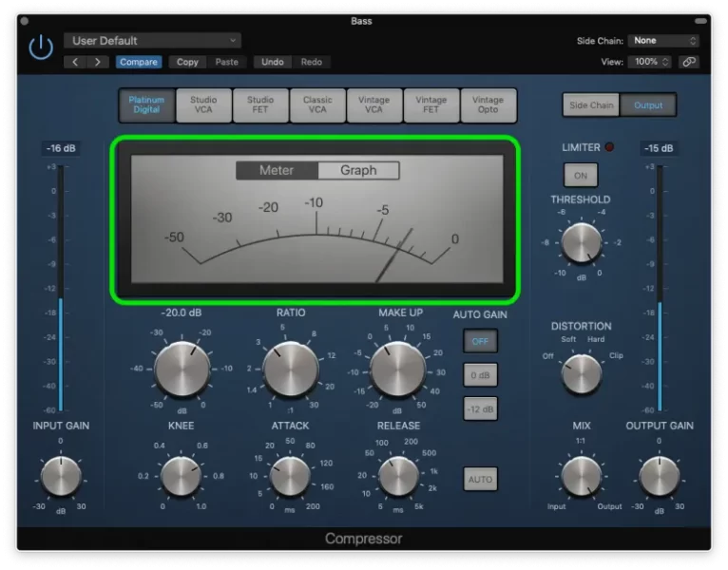
Task: Select the Platinum Digital compressor model
Action: point(146,104)
